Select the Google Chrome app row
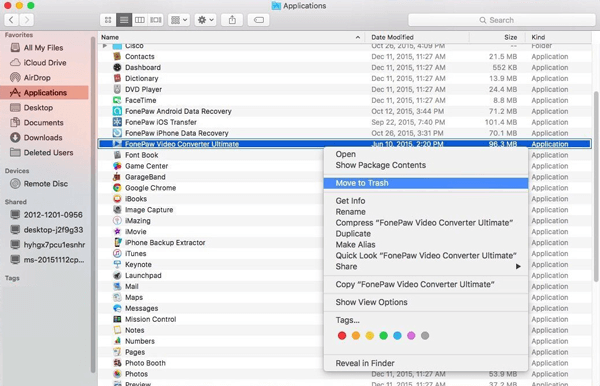The width and height of the screenshot is (600, 386). pos(211,188)
